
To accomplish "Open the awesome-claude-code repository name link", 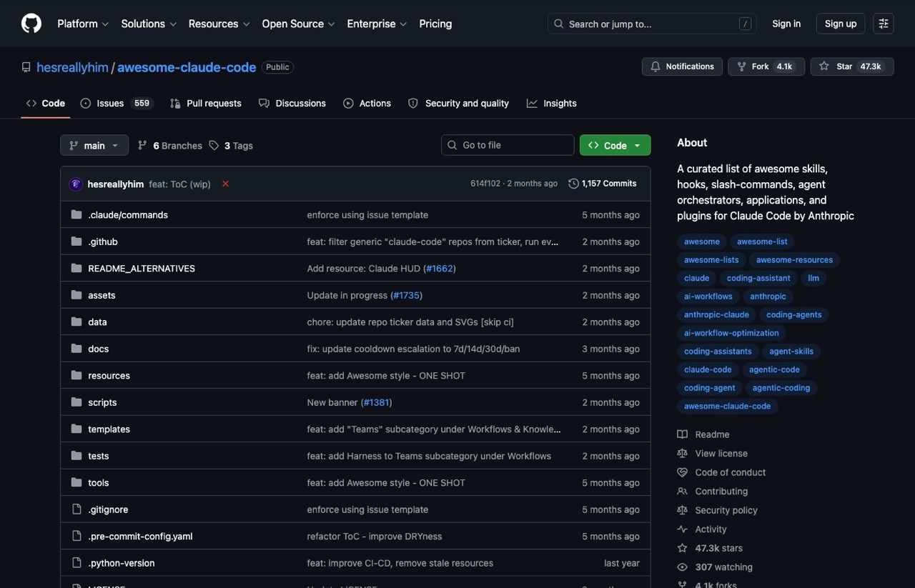I will point(187,67).
